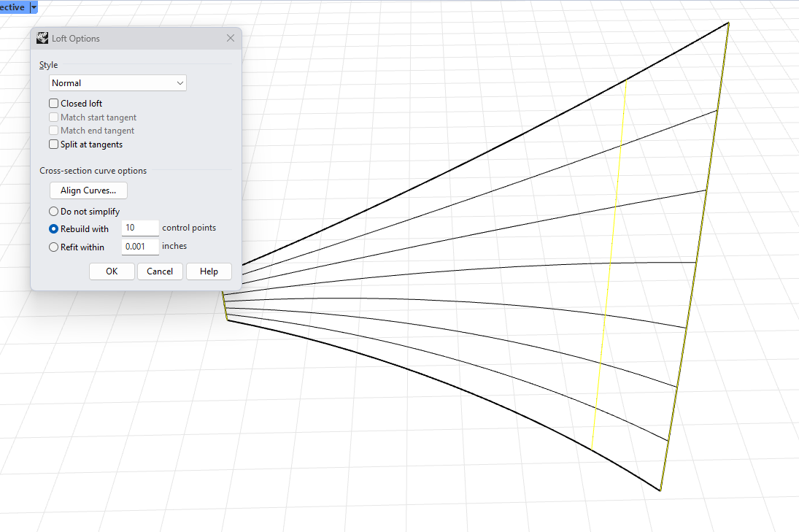Viewport: 799px width, 532px height.
Task: Click the "control points" label
Action: point(189,228)
